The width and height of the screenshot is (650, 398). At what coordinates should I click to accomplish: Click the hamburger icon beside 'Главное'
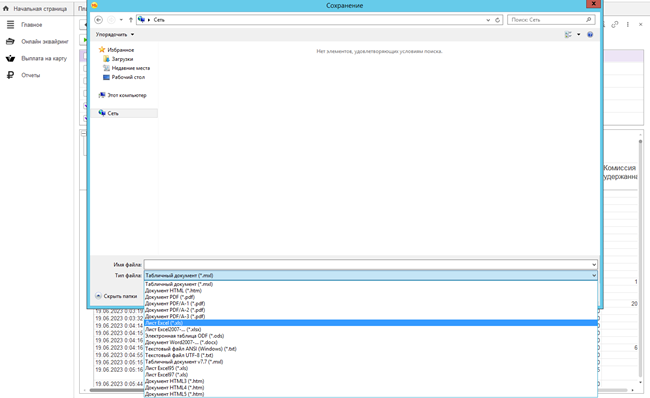pos(10,25)
